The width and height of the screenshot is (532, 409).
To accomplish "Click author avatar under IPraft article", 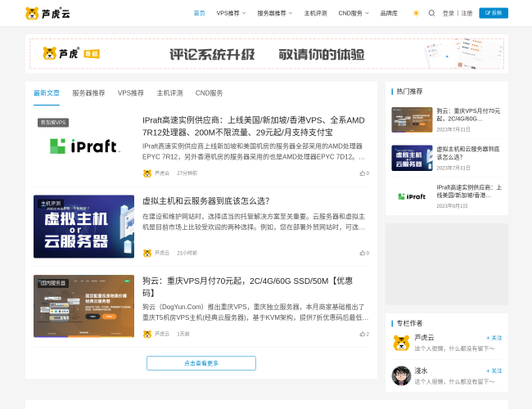I will click(147, 173).
